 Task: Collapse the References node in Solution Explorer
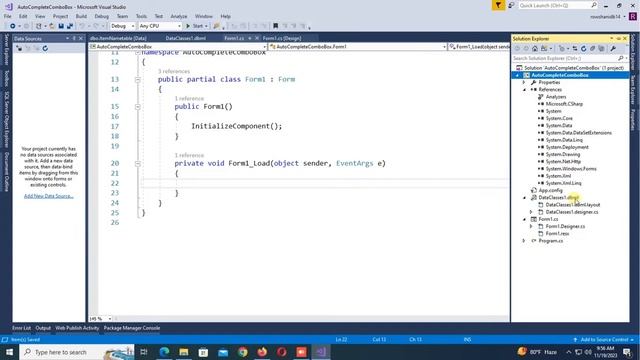click(x=524, y=90)
